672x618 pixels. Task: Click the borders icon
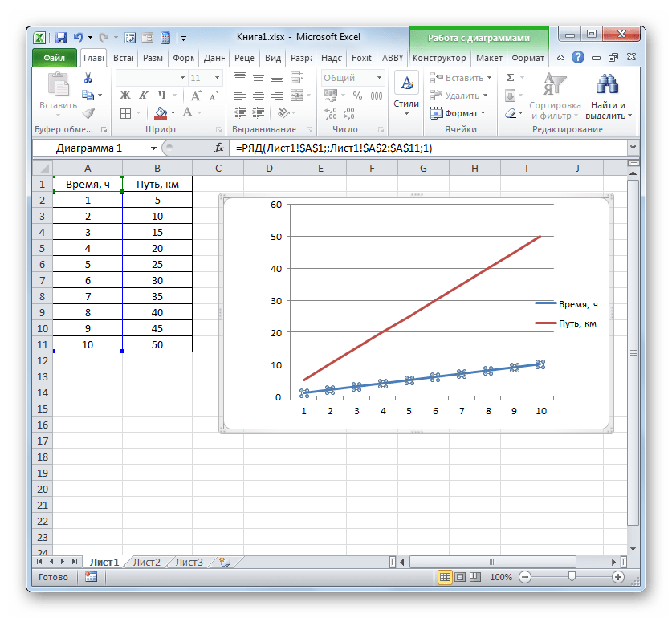[125, 113]
